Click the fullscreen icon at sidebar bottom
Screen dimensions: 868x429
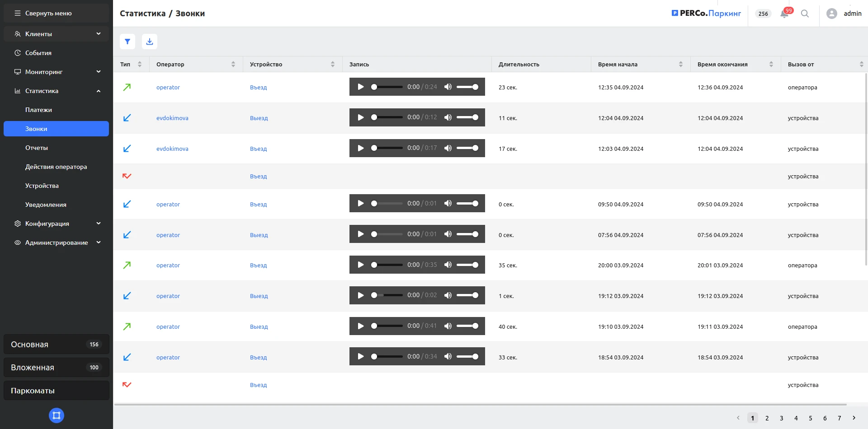point(57,415)
